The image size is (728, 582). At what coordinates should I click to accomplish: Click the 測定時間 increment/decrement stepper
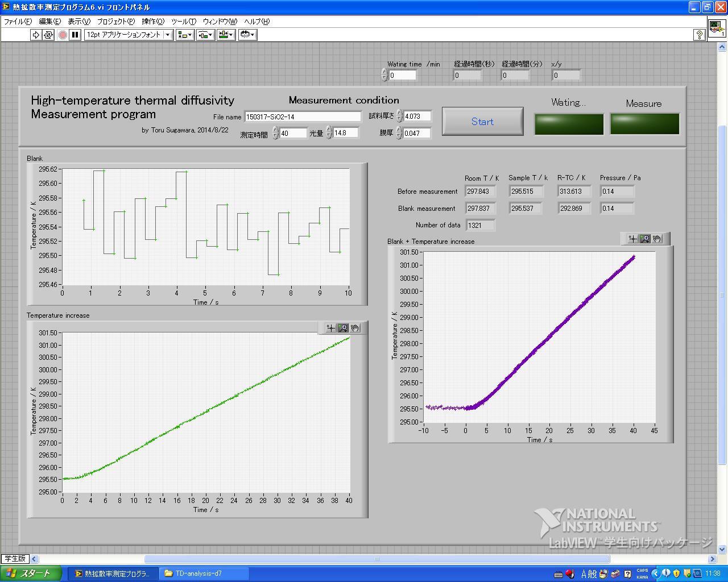(x=276, y=133)
